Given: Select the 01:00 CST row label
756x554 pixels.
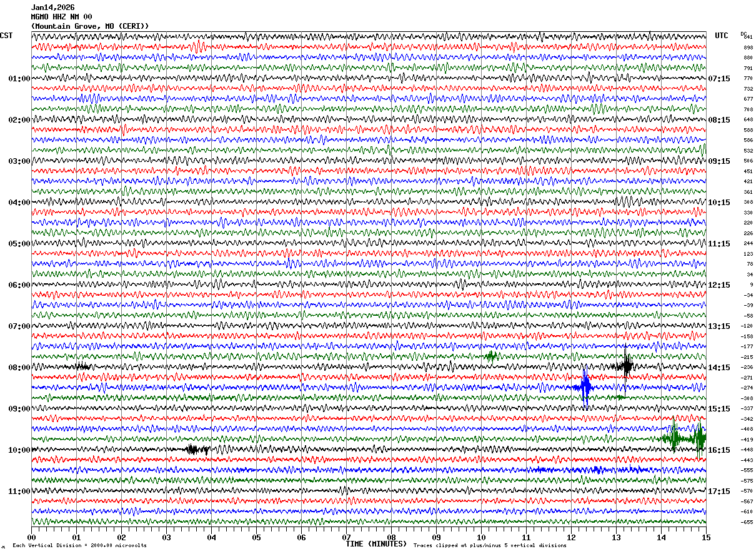Looking at the screenshot, I should point(19,79).
